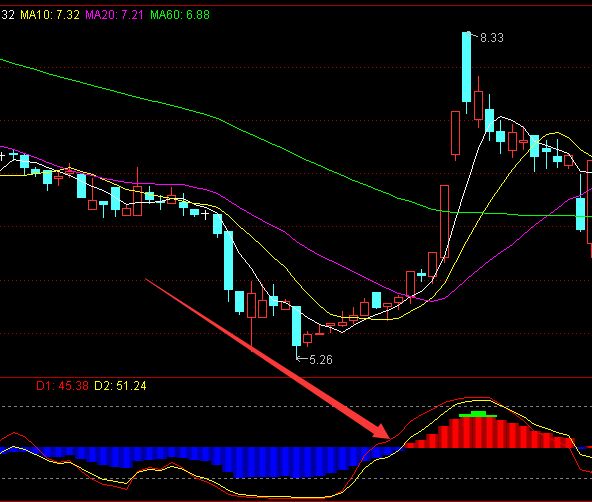
Task: Click the tall cyan candle at 8.33 peak
Action: (467, 67)
